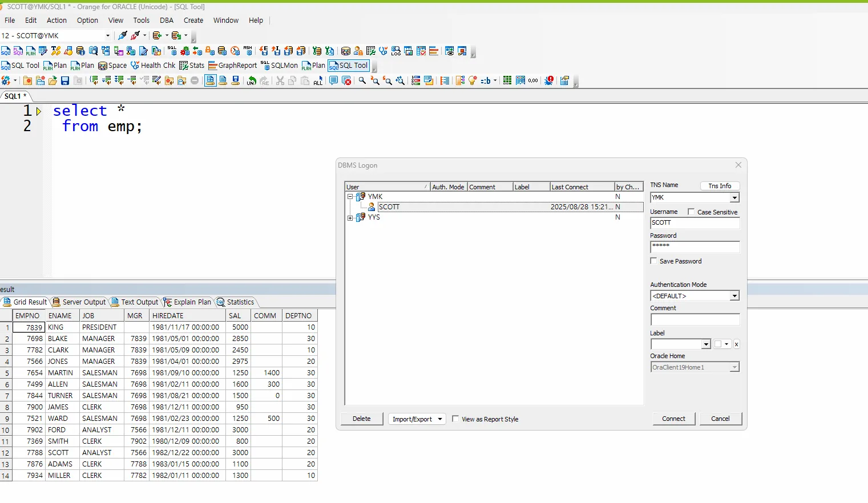This screenshot has width=868, height=503.
Task: Open the Authentication Mode dropdown
Action: pos(734,296)
